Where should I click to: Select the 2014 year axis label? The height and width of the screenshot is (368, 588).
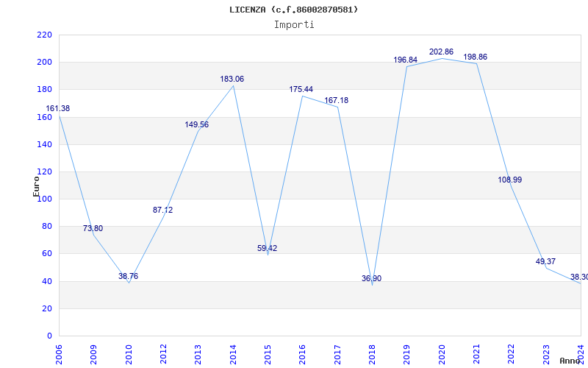coord(233,354)
